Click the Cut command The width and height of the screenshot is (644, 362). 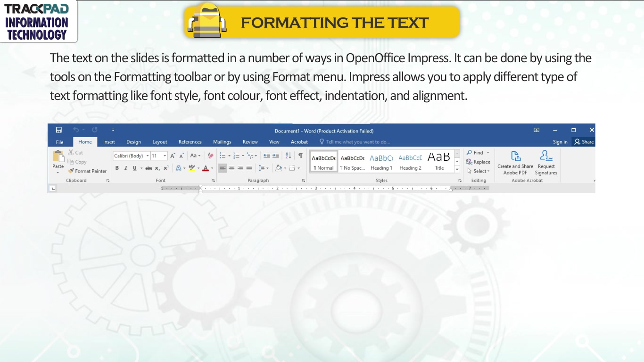click(x=75, y=153)
